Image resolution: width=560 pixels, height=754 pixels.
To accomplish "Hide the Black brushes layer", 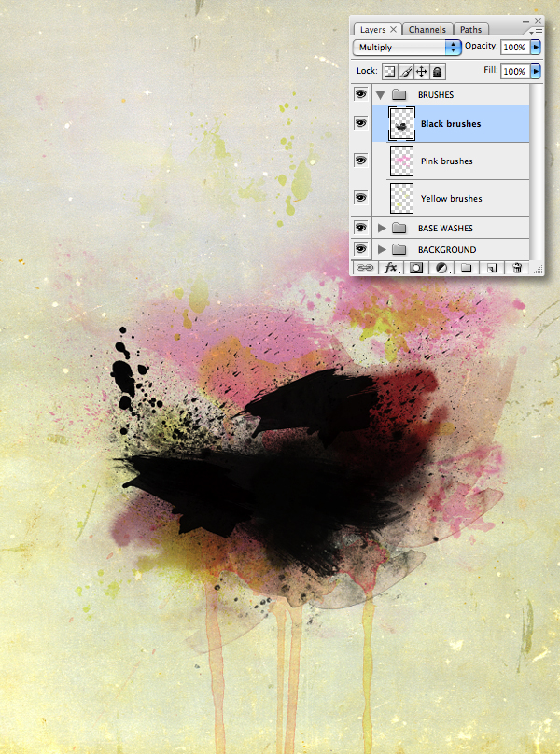I will 360,123.
